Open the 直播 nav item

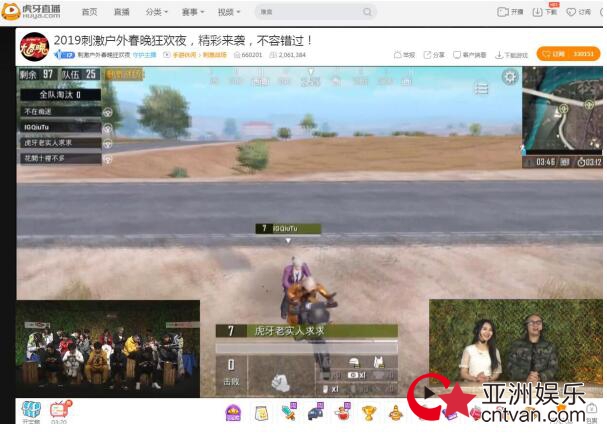click(122, 12)
